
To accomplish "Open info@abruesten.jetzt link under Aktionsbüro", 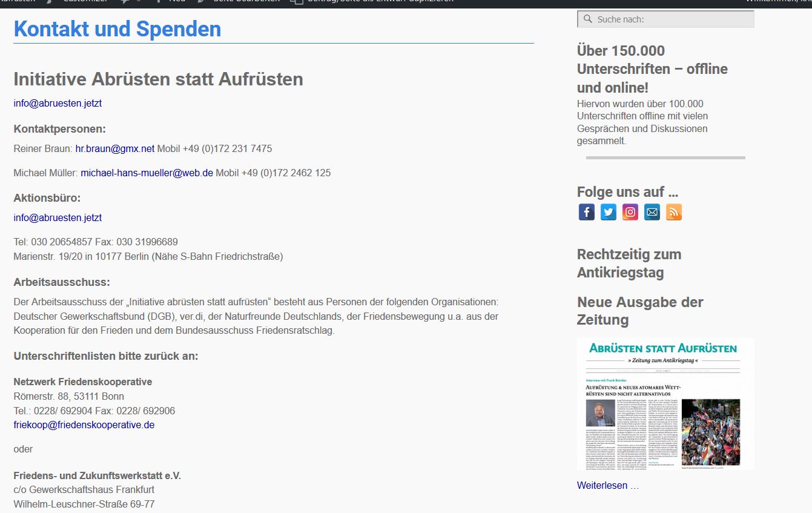I will [x=58, y=217].
